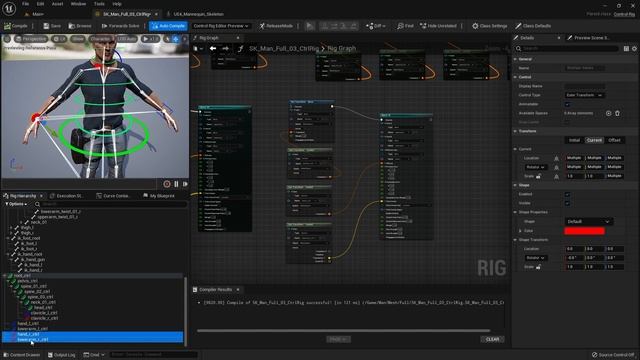
Task: Click the red shape Color swatch
Action: (584, 231)
